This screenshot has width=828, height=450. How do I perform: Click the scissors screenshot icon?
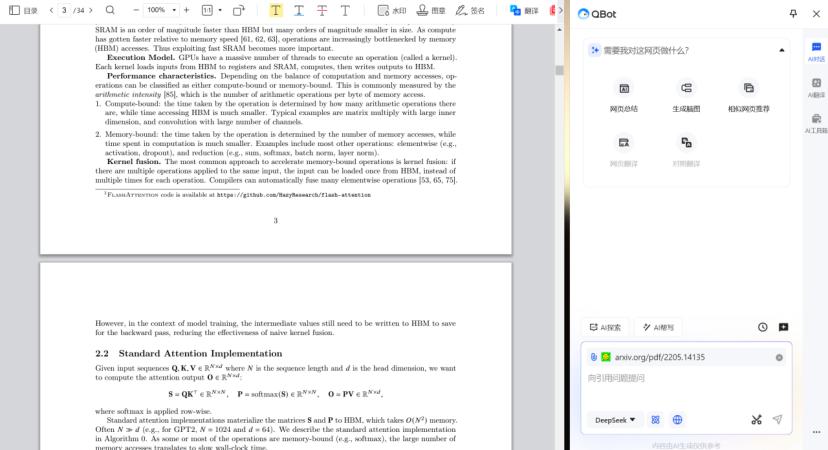pyautogui.click(x=757, y=420)
